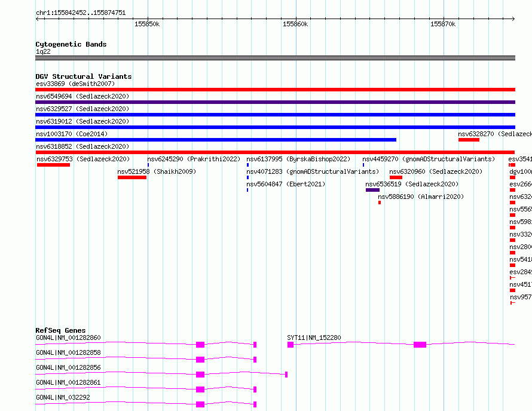Click RefSeq Genes track heading
The height and width of the screenshot is (411, 532).
tap(60, 330)
